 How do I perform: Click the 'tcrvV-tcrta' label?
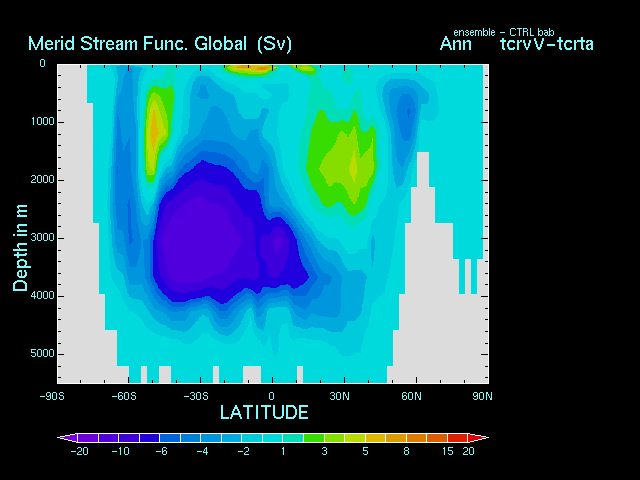[x=547, y=44]
